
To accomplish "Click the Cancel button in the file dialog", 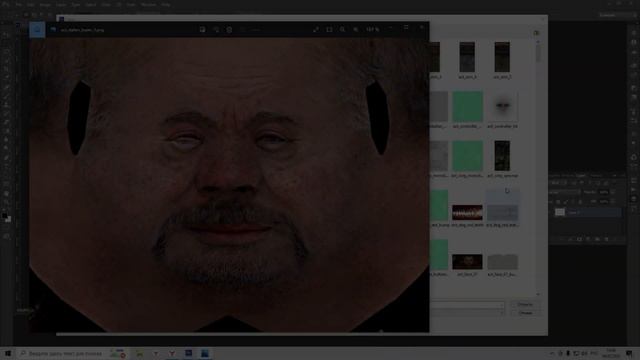I will pos(525,313).
